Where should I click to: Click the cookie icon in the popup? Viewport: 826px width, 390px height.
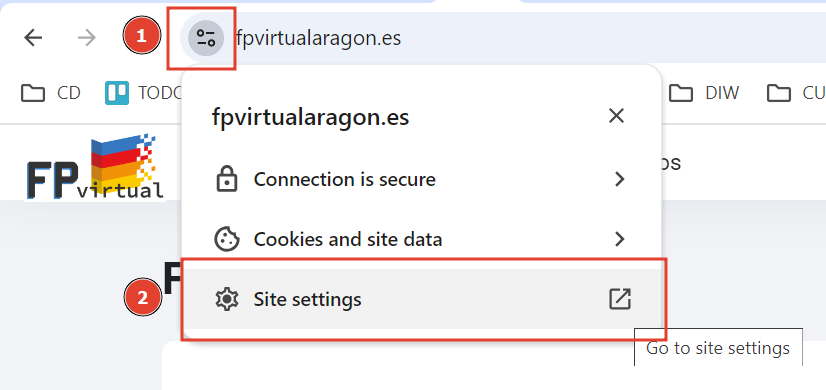[x=227, y=239]
